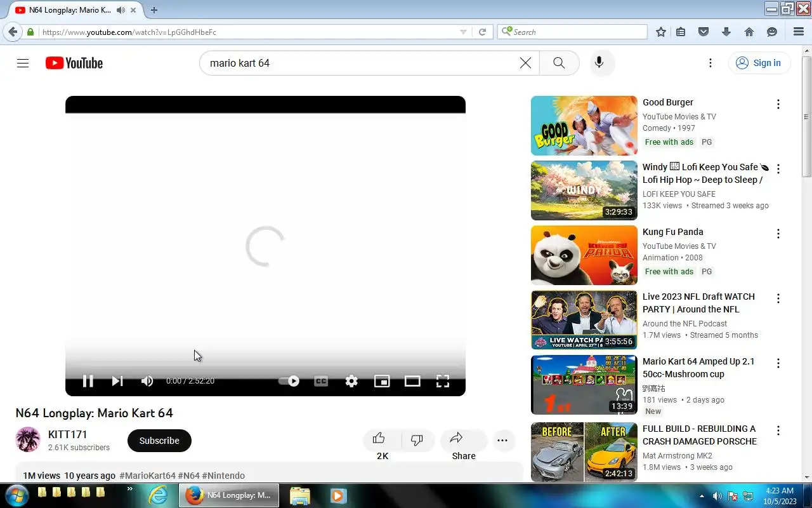Viewport: 812px width, 508px height.
Task: Select the N64 Longplay browser tab
Action: (70, 10)
